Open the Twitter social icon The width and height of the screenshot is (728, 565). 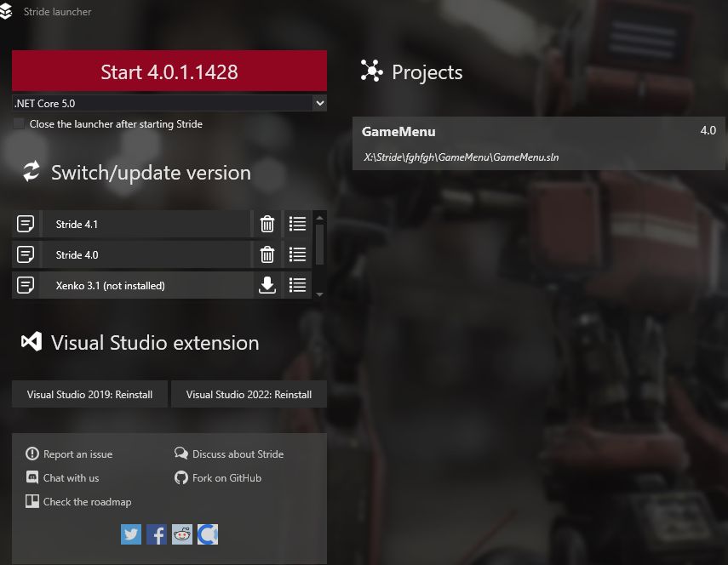point(131,534)
